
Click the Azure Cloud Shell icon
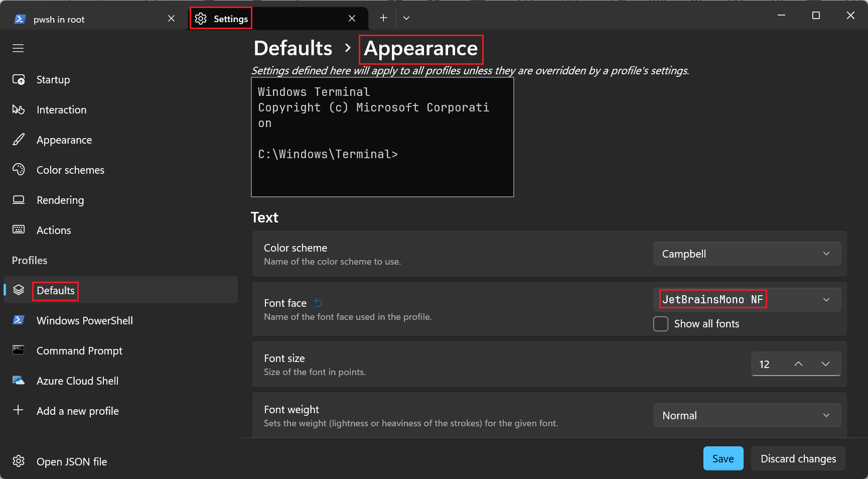(x=19, y=381)
